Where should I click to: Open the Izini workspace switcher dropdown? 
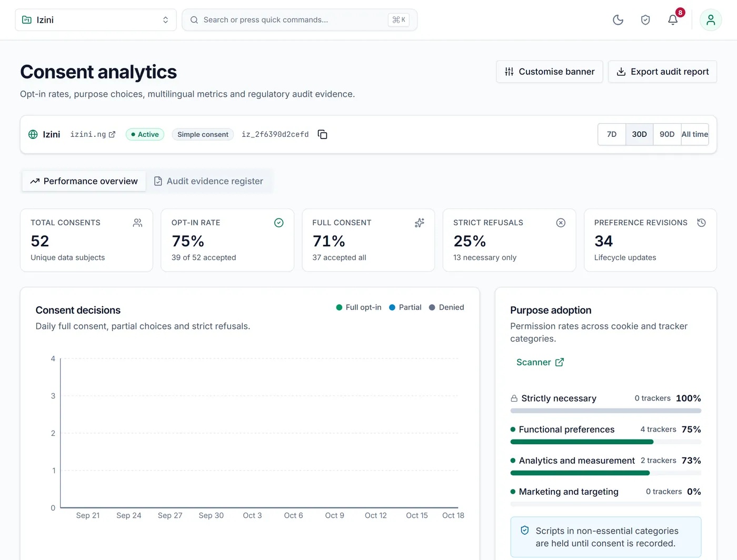[x=96, y=20]
